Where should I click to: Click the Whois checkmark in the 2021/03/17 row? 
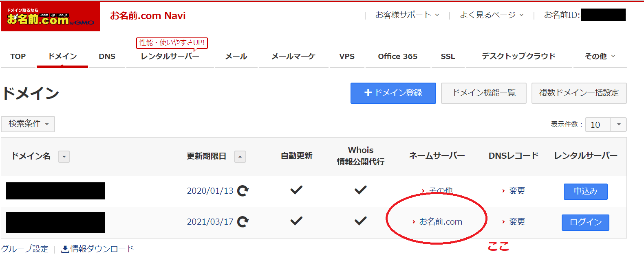(x=360, y=221)
